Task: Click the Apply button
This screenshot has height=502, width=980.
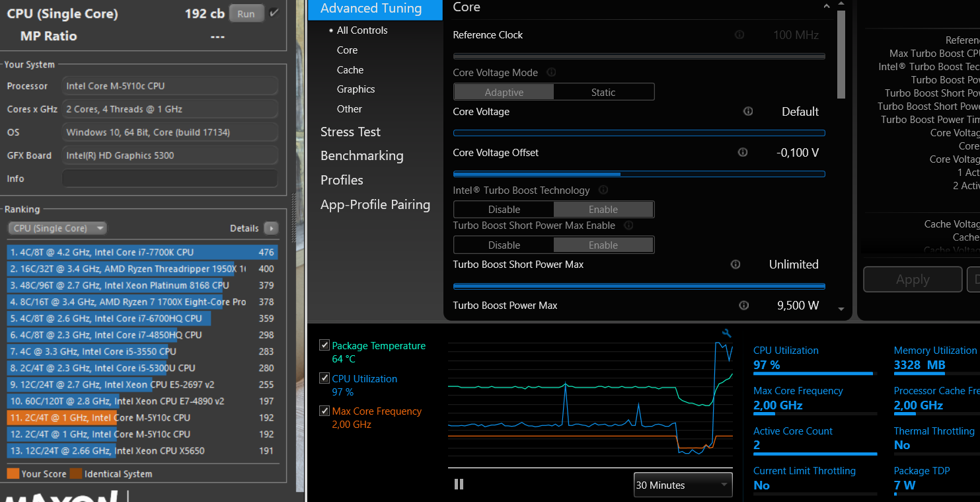Action: click(913, 279)
